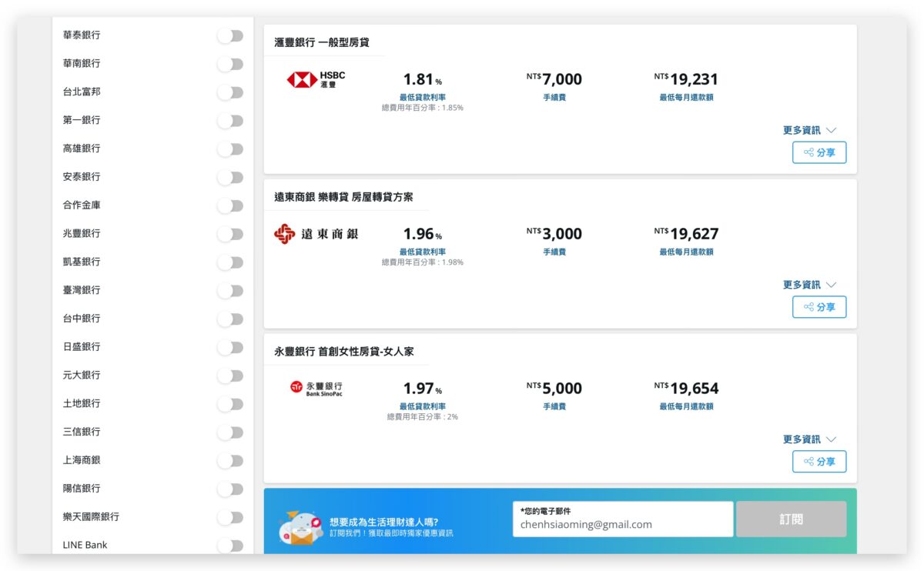924x571 pixels.
Task: Enable the 兆豐銀行 filter toggle
Action: pos(230,234)
